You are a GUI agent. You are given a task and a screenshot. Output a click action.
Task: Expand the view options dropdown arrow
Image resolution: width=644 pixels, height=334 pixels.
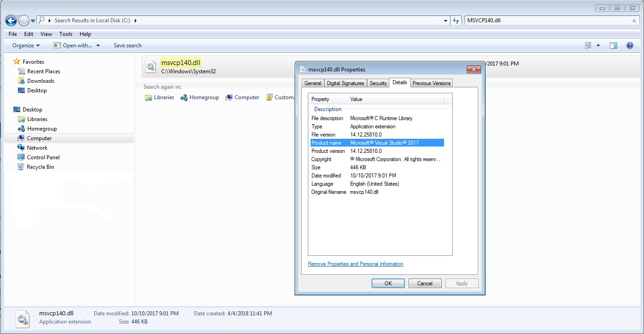(598, 46)
